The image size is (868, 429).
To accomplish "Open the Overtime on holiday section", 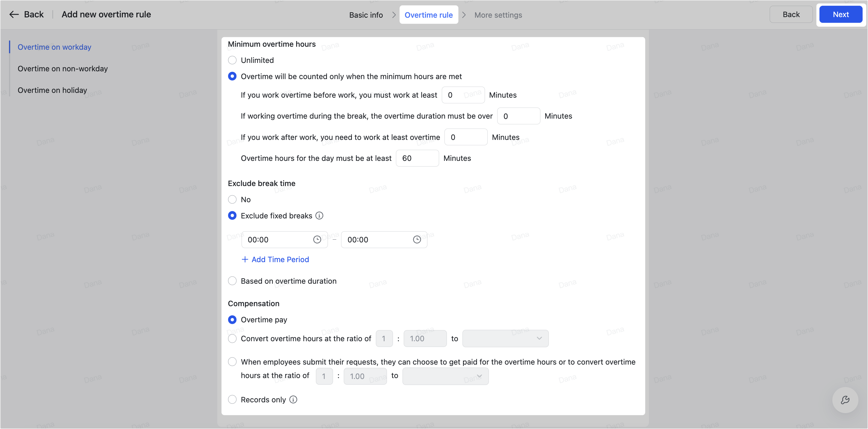I will coord(52,90).
